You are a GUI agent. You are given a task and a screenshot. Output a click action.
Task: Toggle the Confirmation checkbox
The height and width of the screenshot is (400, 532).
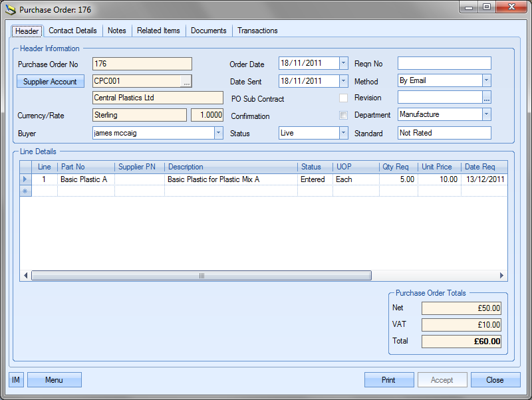[343, 116]
